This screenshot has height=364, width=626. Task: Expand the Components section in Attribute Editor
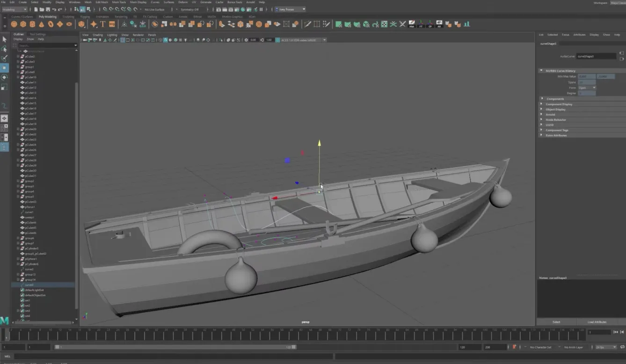pyautogui.click(x=555, y=99)
